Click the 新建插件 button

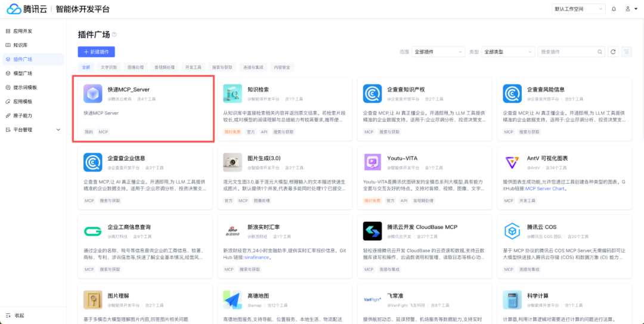click(97, 52)
